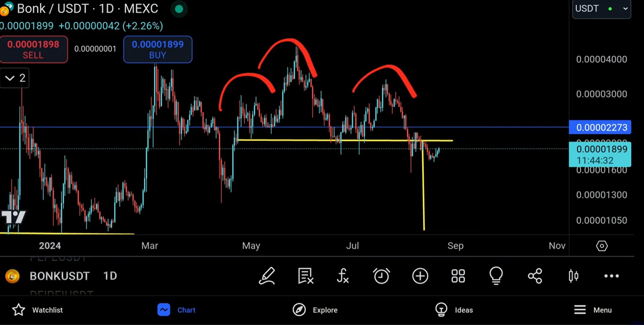Tap the spread value 0.00000001

click(95, 49)
